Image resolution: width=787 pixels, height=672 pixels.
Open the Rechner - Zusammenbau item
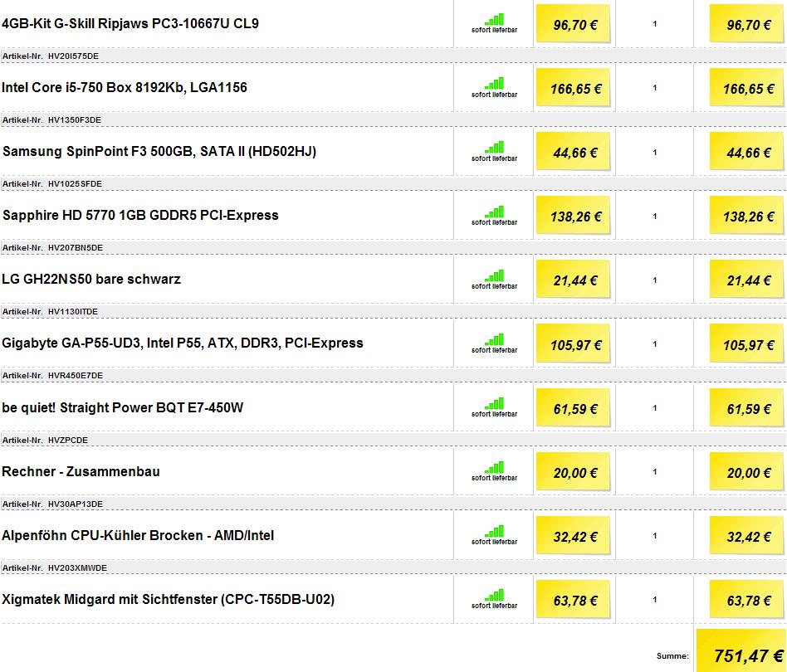[x=81, y=471]
